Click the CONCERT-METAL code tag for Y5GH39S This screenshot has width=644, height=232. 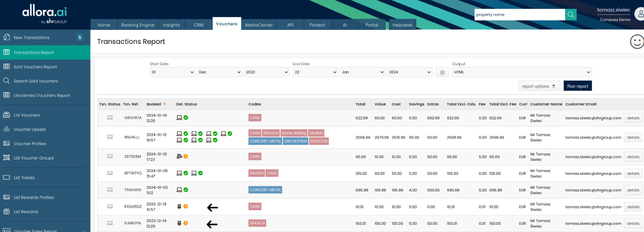click(x=265, y=190)
